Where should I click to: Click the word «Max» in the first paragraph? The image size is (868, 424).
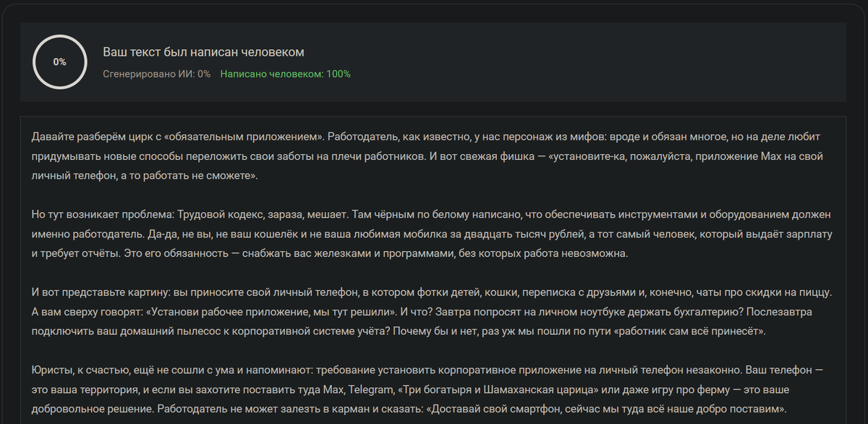(x=771, y=154)
